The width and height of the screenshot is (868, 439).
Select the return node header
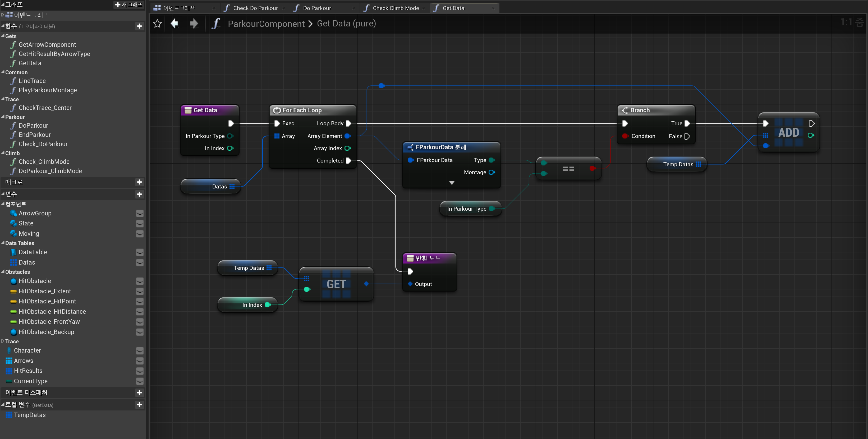pos(430,258)
